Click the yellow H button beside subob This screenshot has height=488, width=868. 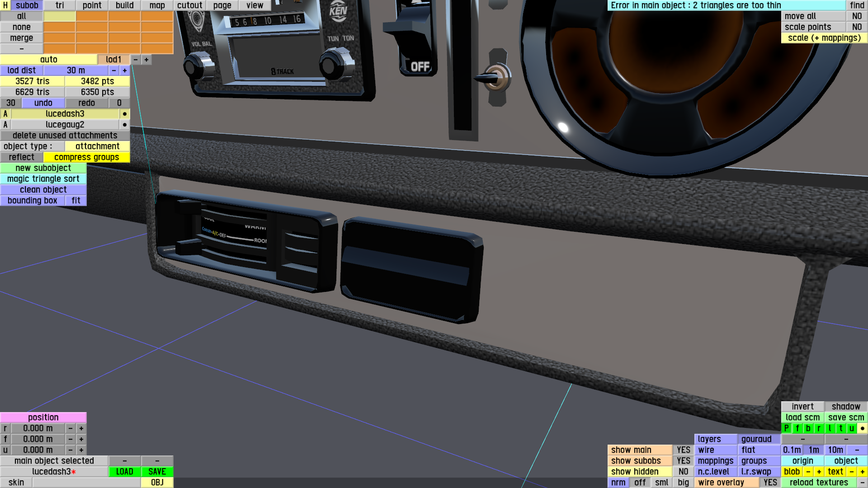5,5
